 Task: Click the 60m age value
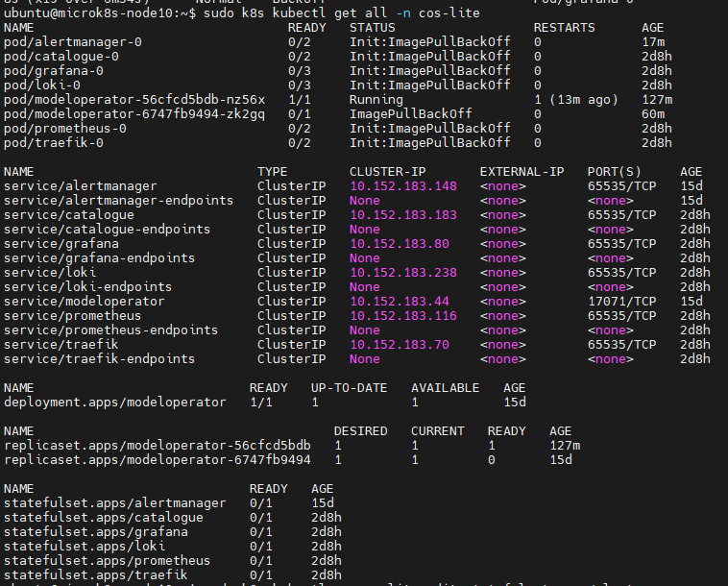point(653,114)
